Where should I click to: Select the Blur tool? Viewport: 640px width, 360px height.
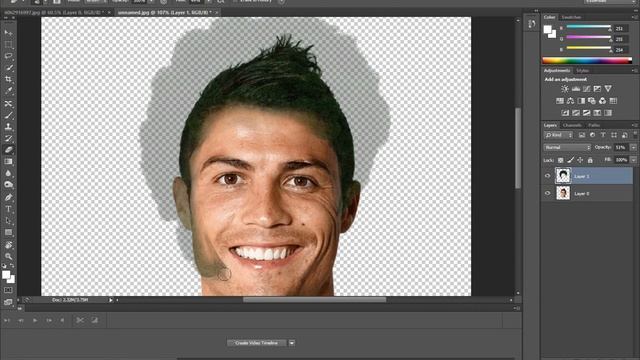tap(8, 173)
